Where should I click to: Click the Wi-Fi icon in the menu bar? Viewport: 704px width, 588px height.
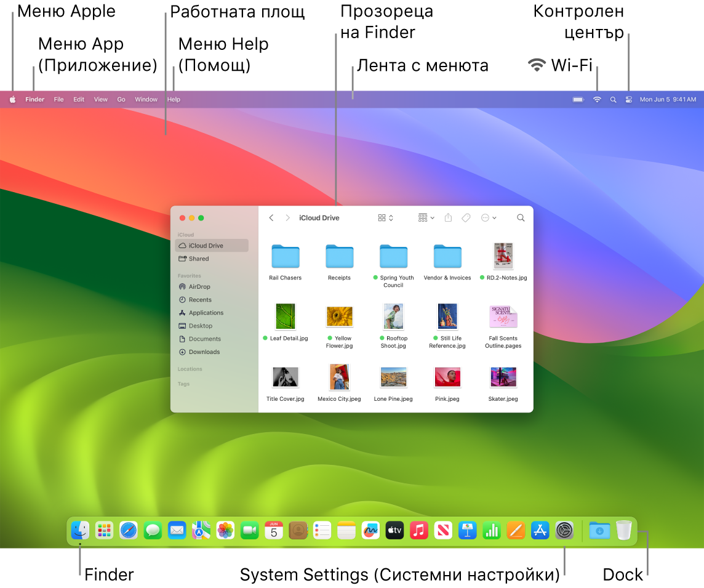(597, 99)
